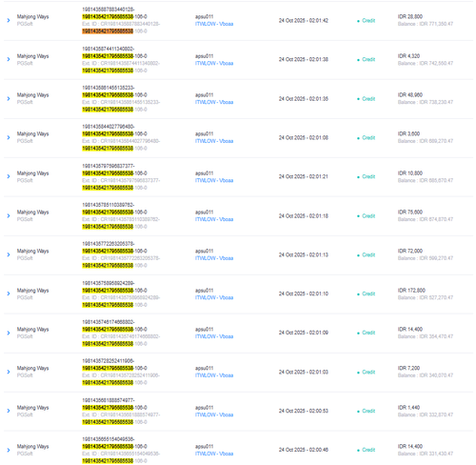The image size is (476, 465).
Task: Open ITWLOW - Vboaa link in 02:01:42 row
Action: click(x=214, y=24)
